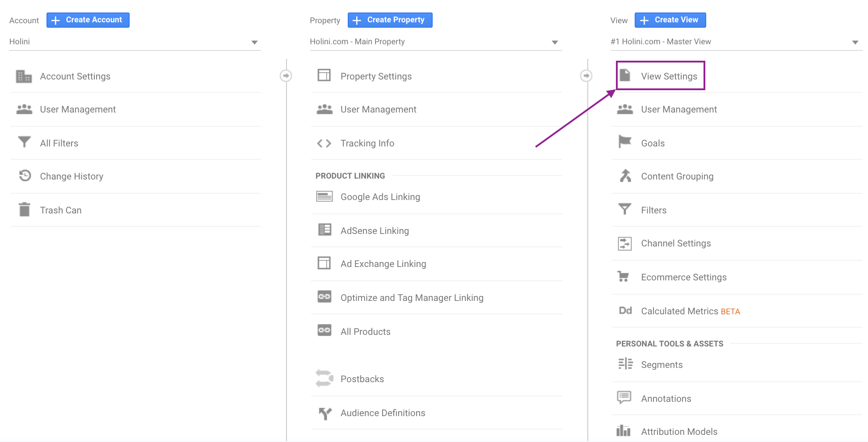Open Tracking Info

367,143
